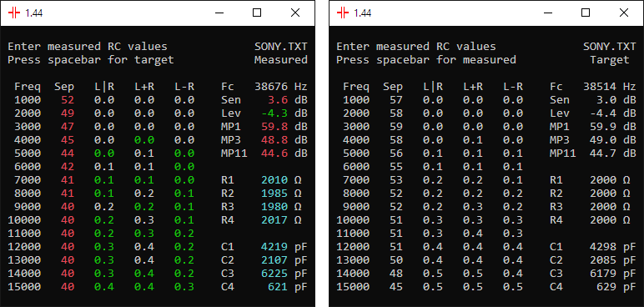This screenshot has height=307, width=644.
Task: Click the 15000 frequency row label in the Measured window
Action: (24, 287)
